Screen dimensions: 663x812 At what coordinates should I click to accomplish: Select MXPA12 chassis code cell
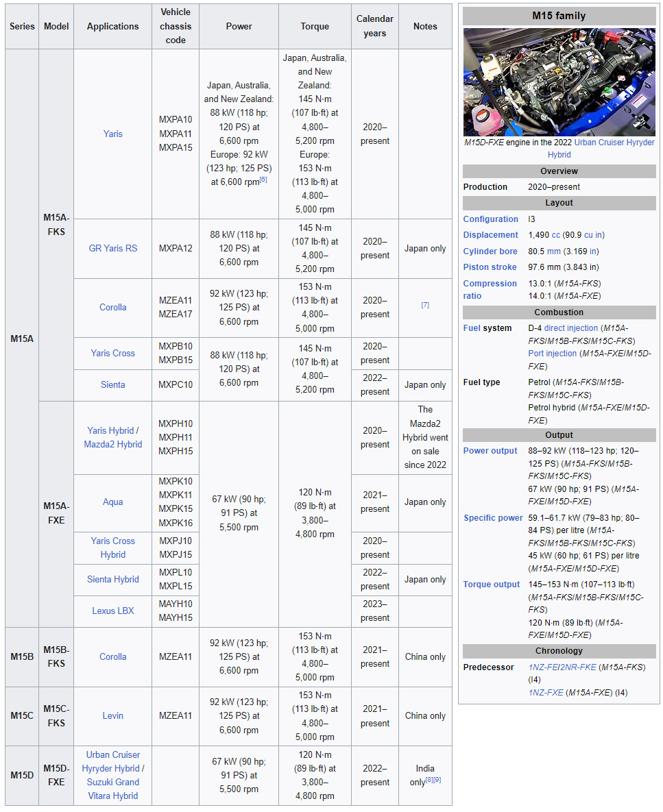point(176,249)
